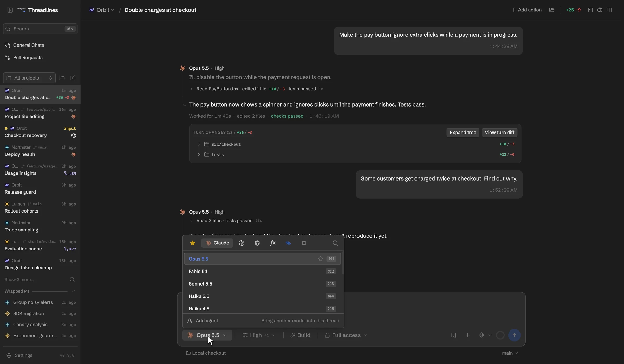Screen dimensions: 624x364
Task: Open the Full access permissions dropdown
Action: (346, 335)
